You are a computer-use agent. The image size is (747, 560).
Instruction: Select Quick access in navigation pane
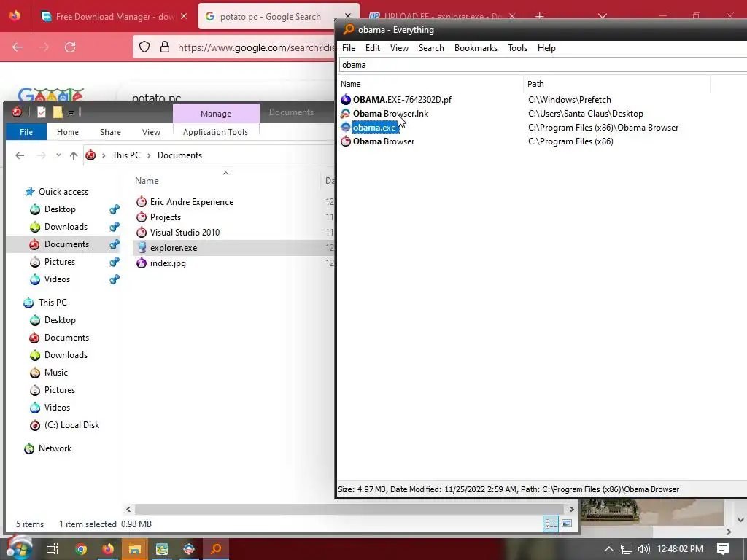click(x=63, y=192)
